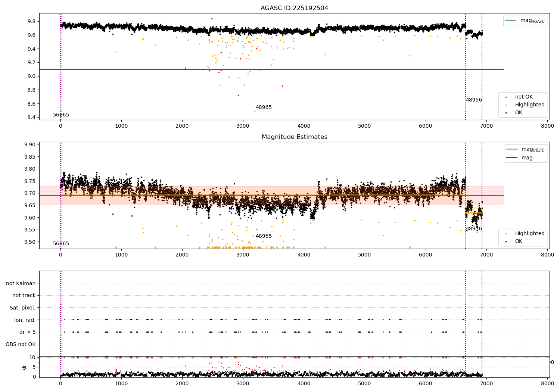Click the "9.70" y-tick label in the middle plot
The image size is (560, 392).
tap(30, 193)
